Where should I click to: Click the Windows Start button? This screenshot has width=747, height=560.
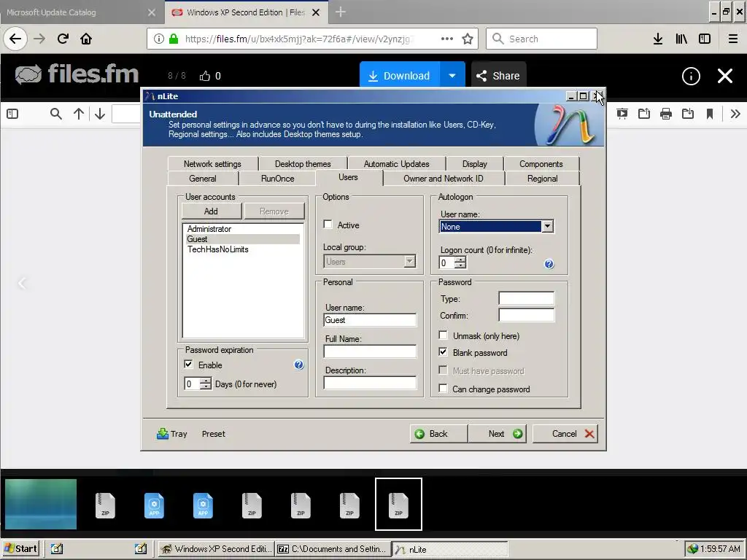pyautogui.click(x=20, y=548)
